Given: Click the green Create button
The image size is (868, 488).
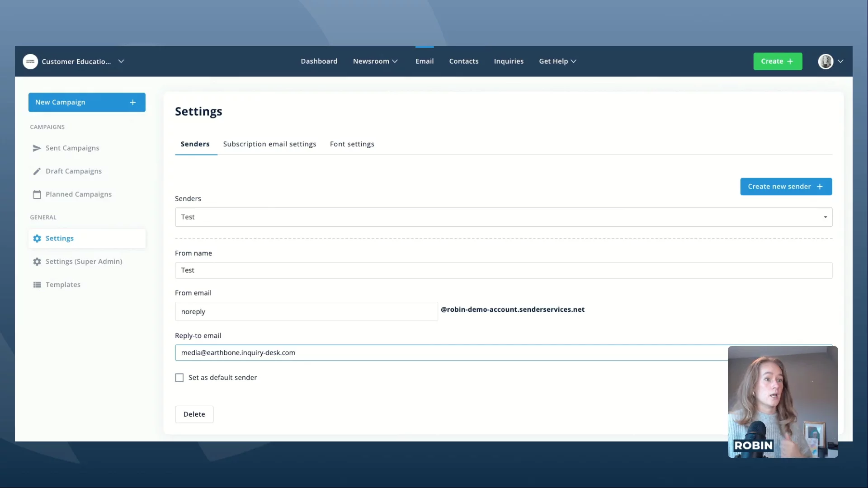Looking at the screenshot, I should pyautogui.click(x=777, y=61).
